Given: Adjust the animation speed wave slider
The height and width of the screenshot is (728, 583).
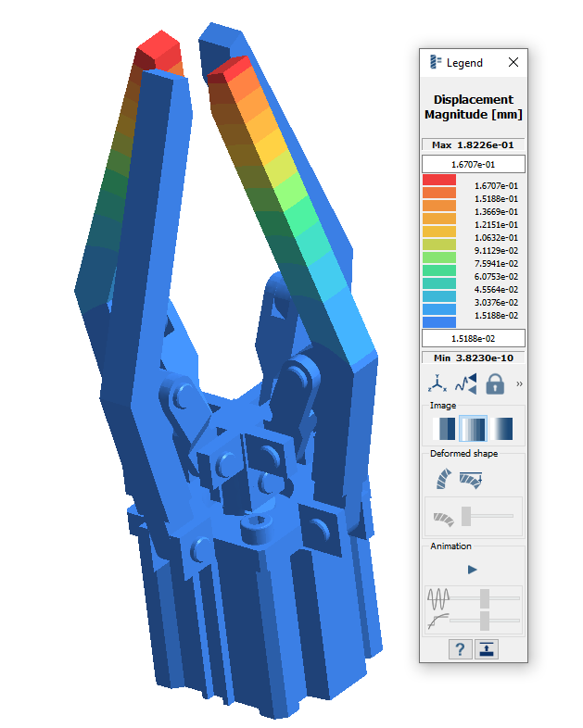Looking at the screenshot, I should 485,598.
